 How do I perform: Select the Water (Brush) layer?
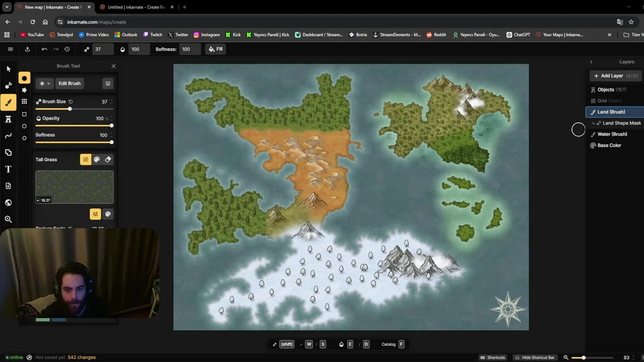(614, 134)
